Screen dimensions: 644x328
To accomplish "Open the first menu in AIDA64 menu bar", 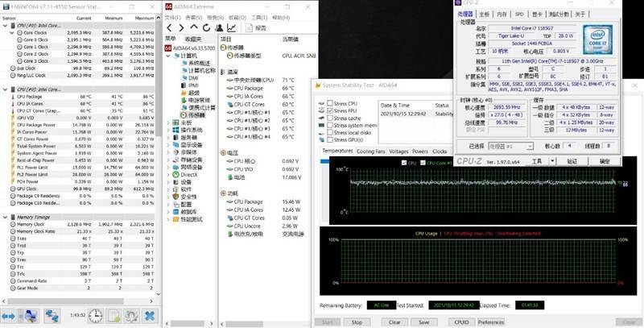I will (x=172, y=18).
